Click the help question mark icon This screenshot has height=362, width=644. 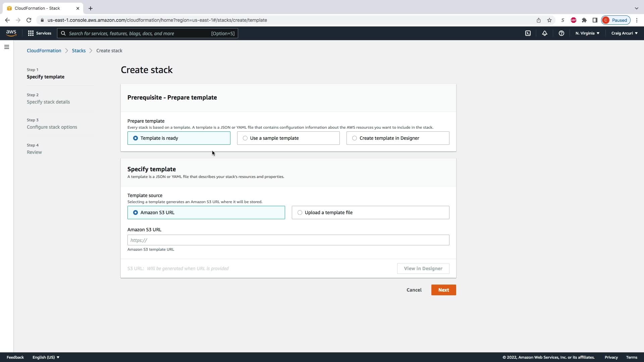561,33
